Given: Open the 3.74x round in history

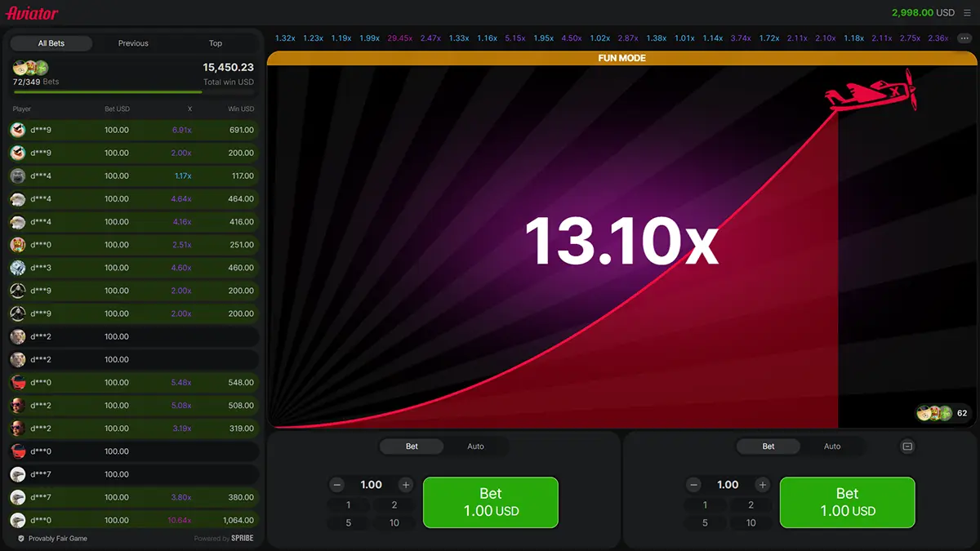Looking at the screenshot, I should point(741,38).
